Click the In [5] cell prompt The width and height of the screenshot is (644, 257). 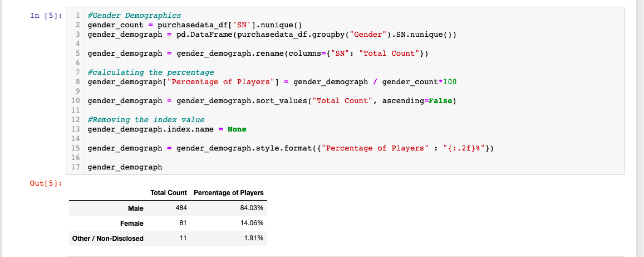coord(46,16)
